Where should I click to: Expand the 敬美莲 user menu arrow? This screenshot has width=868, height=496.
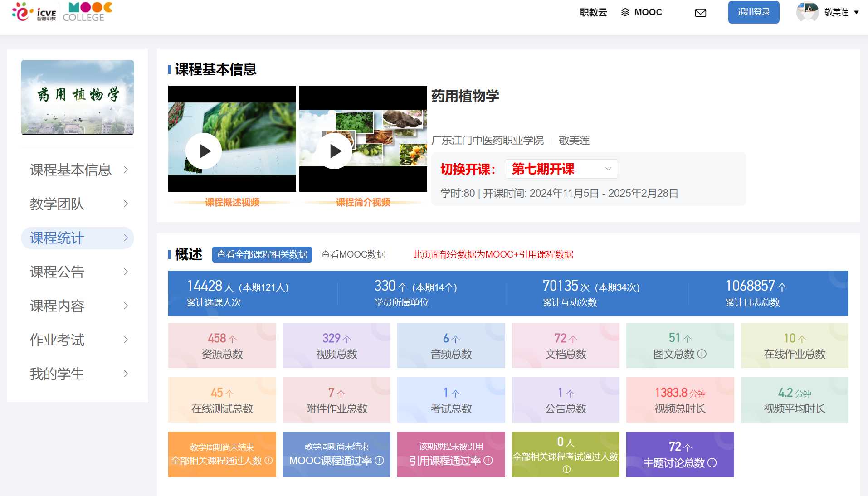point(856,12)
